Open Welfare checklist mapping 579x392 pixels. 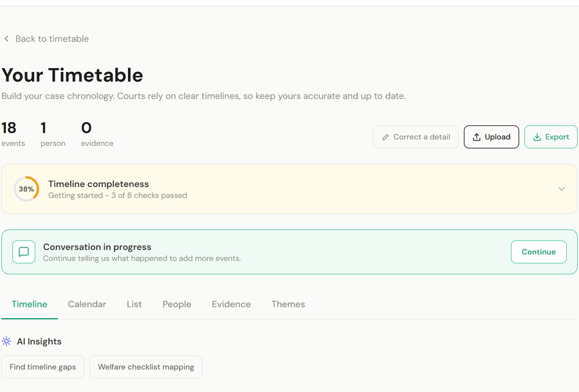pos(145,366)
